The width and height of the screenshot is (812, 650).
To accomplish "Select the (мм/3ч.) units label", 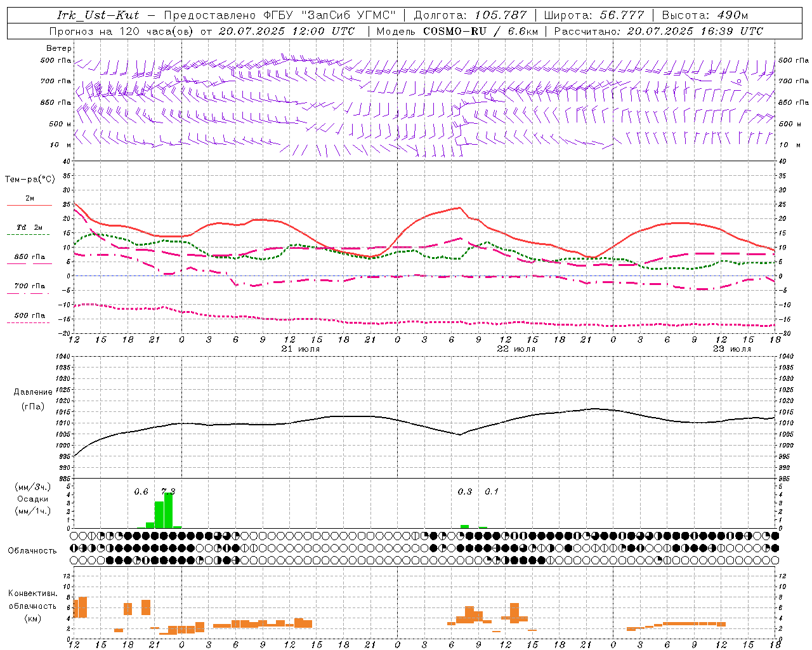I will (x=32, y=487).
